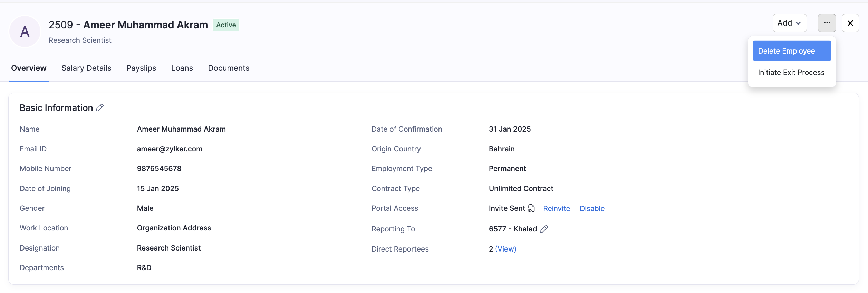
Task: Open the Documents tab
Action: [x=229, y=68]
